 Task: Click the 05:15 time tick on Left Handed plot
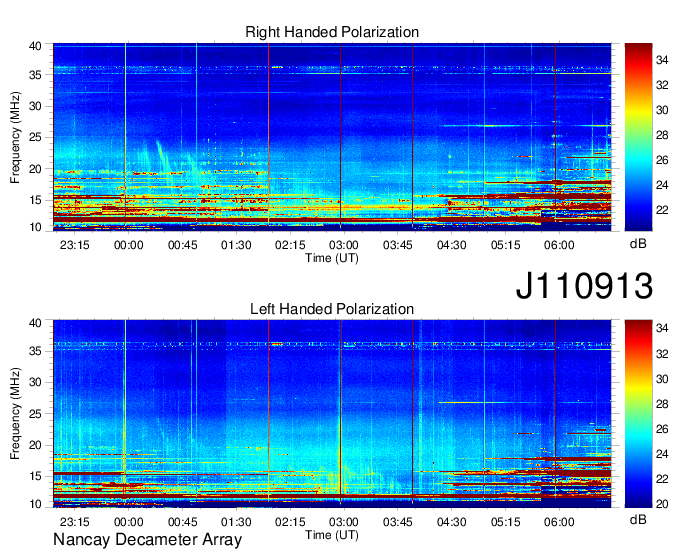point(506,522)
